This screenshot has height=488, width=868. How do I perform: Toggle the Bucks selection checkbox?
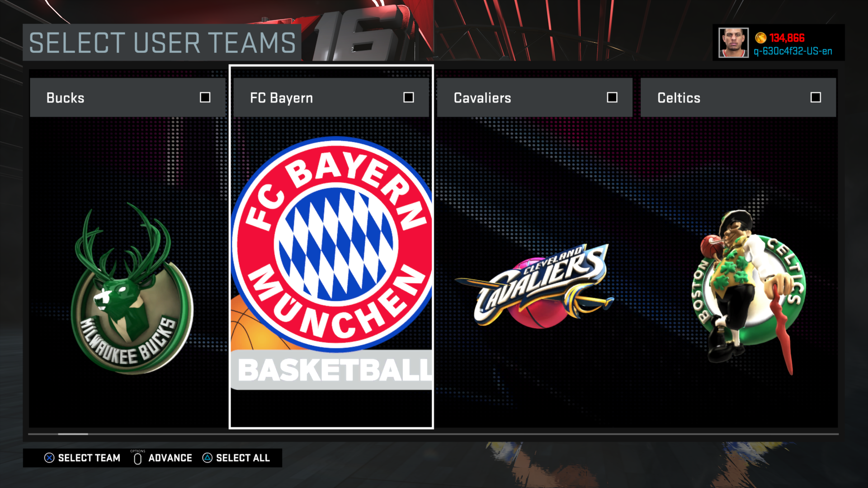(x=205, y=97)
